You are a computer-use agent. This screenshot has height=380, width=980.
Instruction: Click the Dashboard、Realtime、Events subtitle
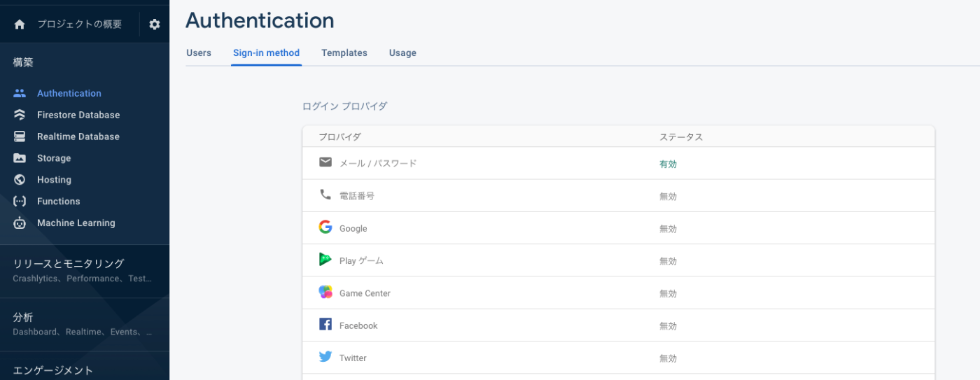click(83, 332)
